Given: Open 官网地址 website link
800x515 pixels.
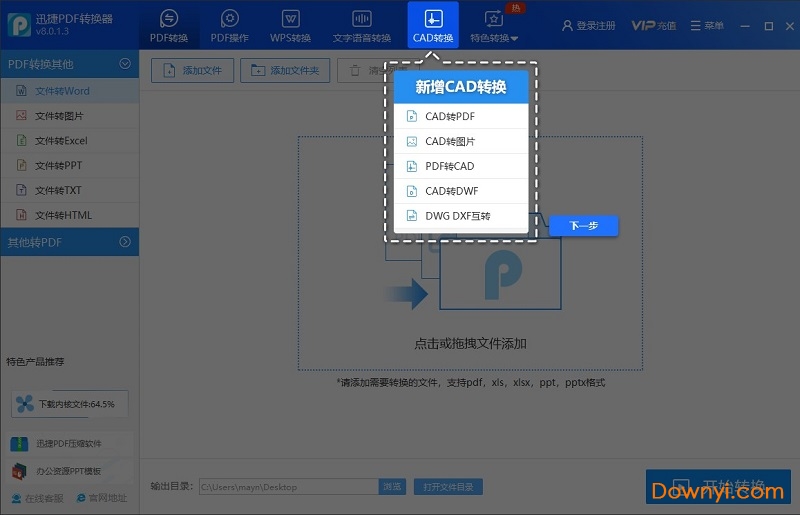Looking at the screenshot, I should click(x=102, y=498).
